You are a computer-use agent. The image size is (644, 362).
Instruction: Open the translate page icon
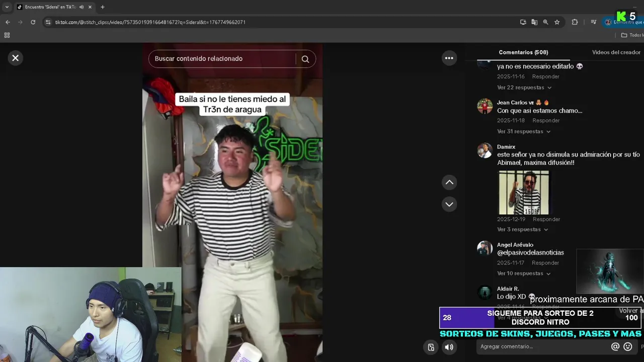[534, 22]
